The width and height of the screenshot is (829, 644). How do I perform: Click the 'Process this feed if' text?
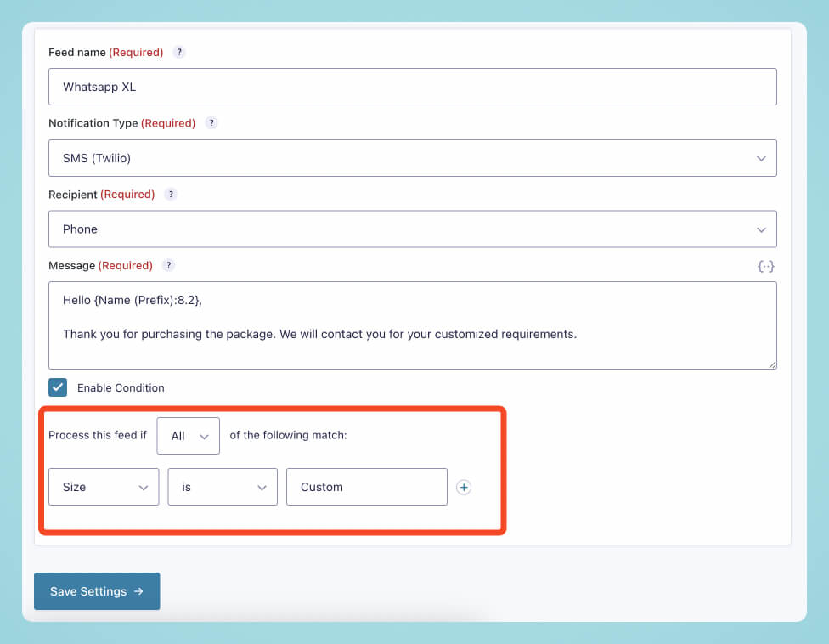tap(98, 435)
